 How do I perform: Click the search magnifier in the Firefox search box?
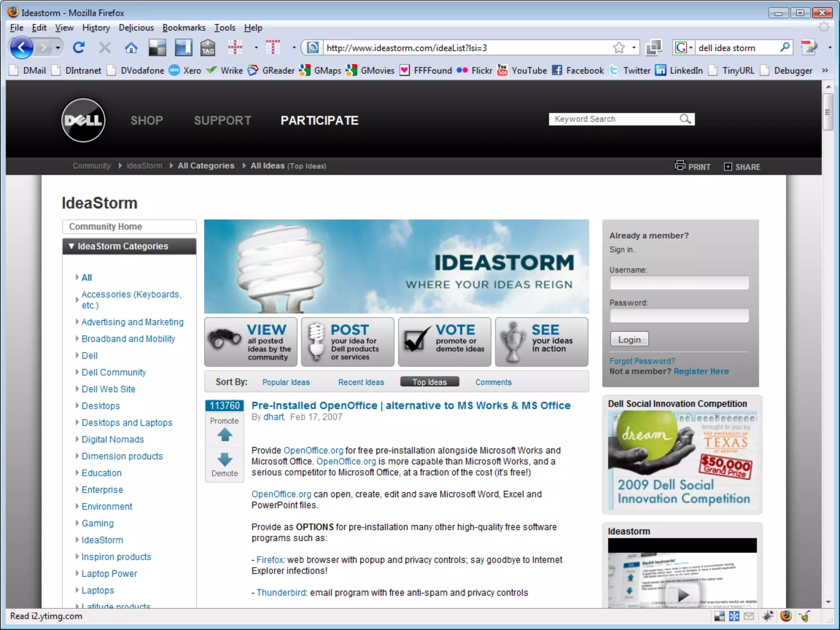pyautogui.click(x=785, y=48)
